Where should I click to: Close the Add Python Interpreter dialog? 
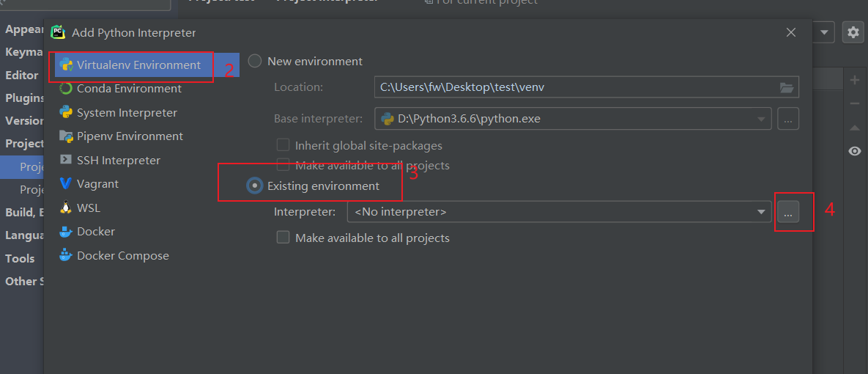pos(791,33)
